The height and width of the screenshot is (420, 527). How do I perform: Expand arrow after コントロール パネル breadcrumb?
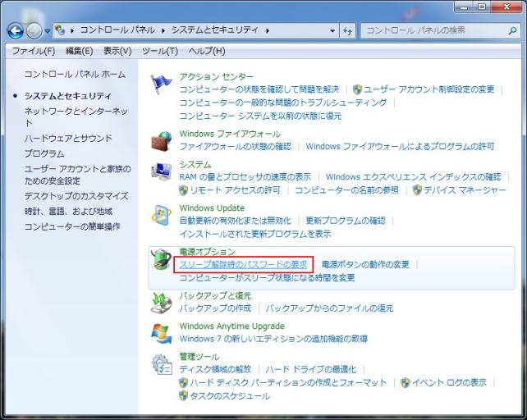click(x=163, y=30)
